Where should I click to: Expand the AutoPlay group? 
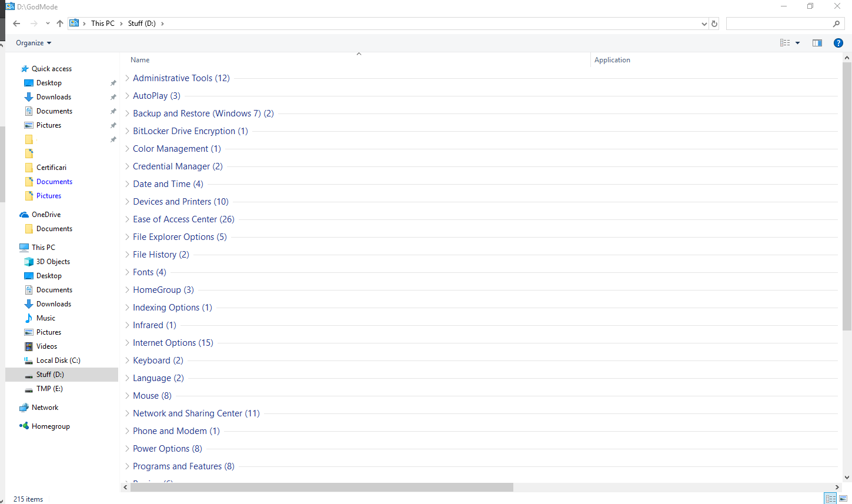(x=127, y=96)
